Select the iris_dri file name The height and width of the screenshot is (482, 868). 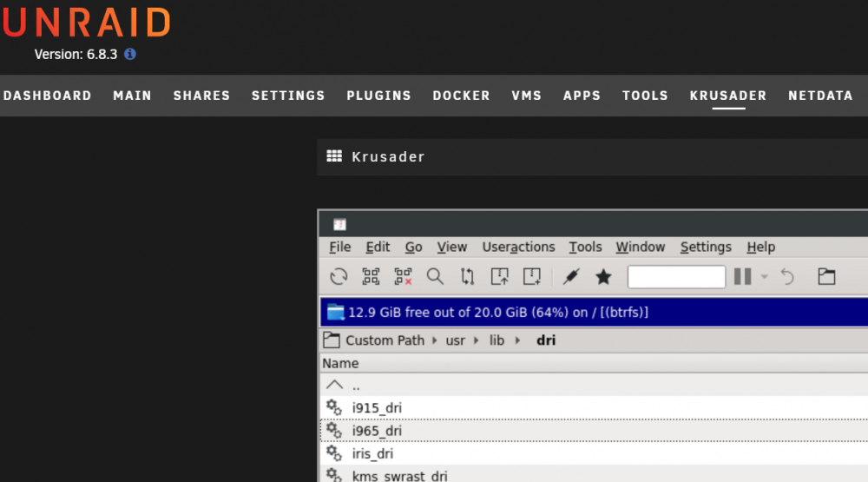[x=372, y=453]
